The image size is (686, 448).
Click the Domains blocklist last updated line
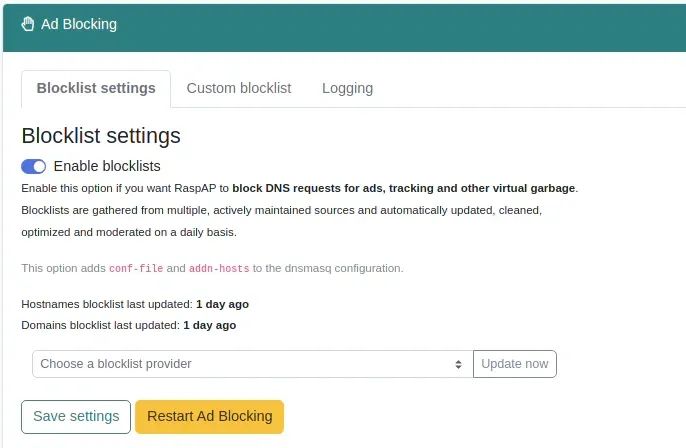click(x=129, y=325)
